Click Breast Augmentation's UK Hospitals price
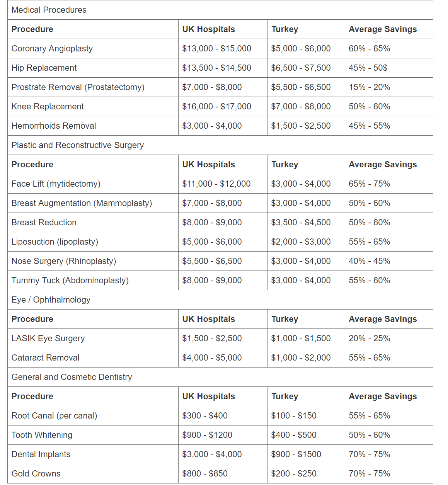This screenshot has height=485, width=448. tap(212, 203)
